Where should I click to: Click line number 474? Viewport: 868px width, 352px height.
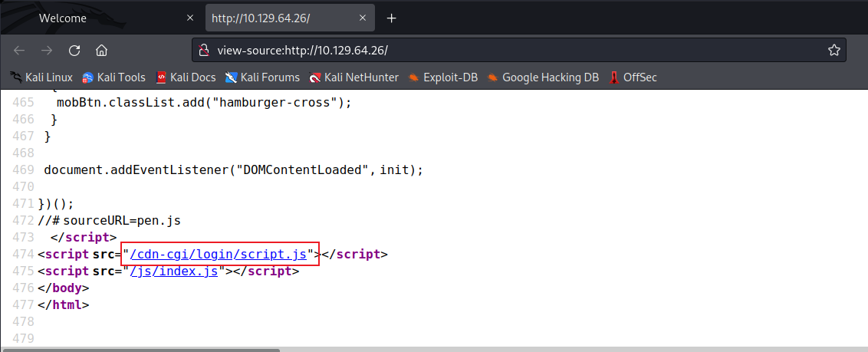click(x=23, y=255)
